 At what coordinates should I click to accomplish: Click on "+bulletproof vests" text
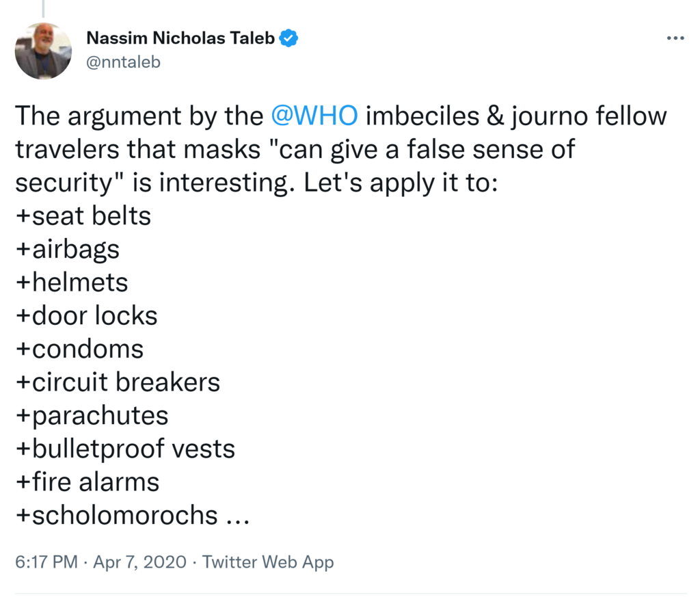coord(125,449)
